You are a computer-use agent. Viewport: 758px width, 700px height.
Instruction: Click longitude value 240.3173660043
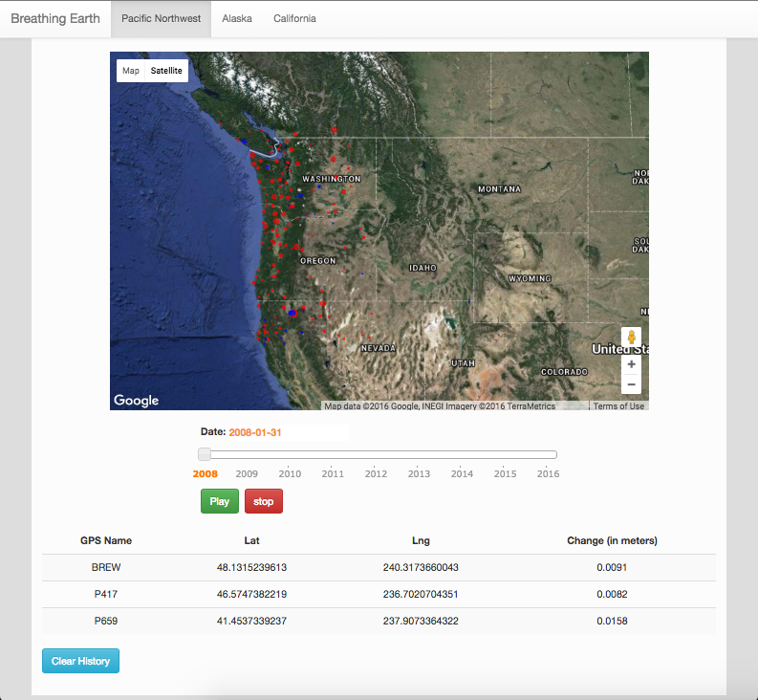point(421,567)
